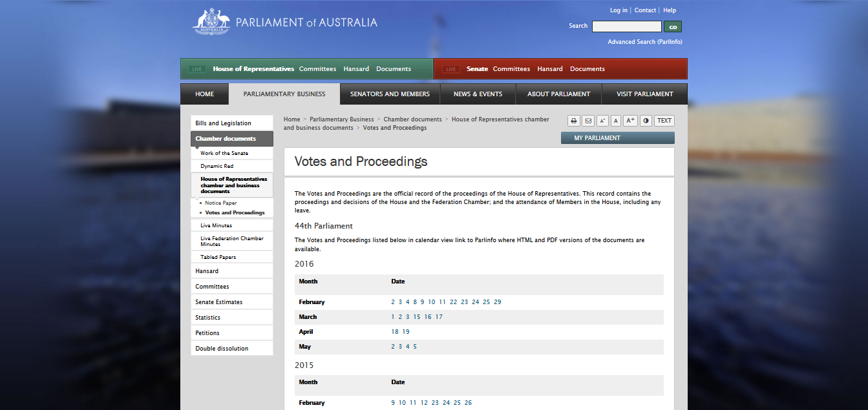The width and height of the screenshot is (868, 410).
Task: Switch to the TEXT-only view
Action: tap(664, 121)
